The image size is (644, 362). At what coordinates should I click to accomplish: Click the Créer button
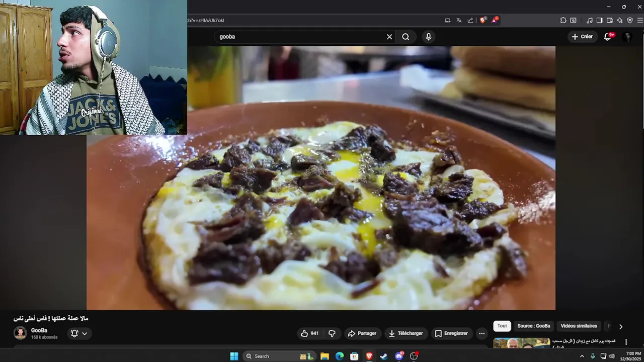tap(582, 37)
